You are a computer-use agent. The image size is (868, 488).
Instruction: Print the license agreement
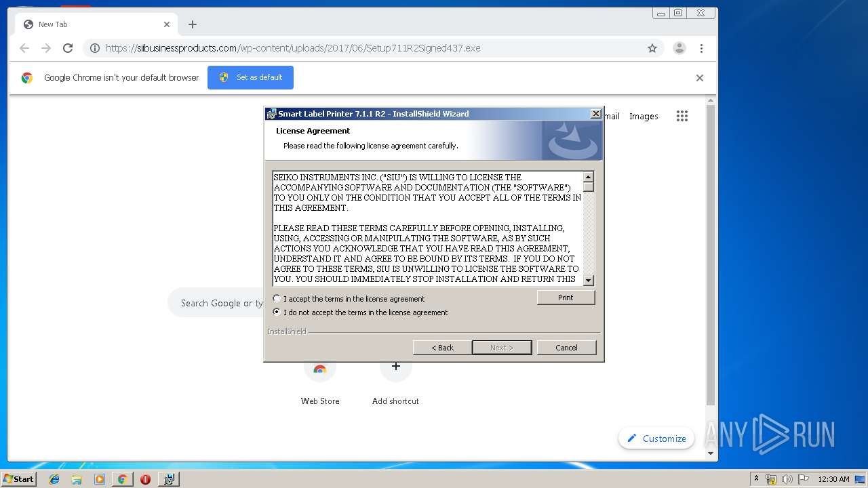pos(566,298)
